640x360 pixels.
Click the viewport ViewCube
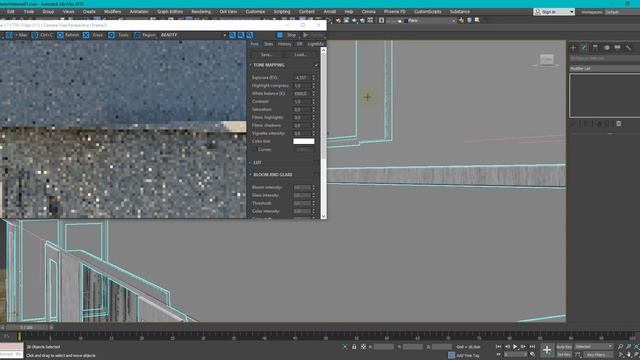click(x=547, y=60)
